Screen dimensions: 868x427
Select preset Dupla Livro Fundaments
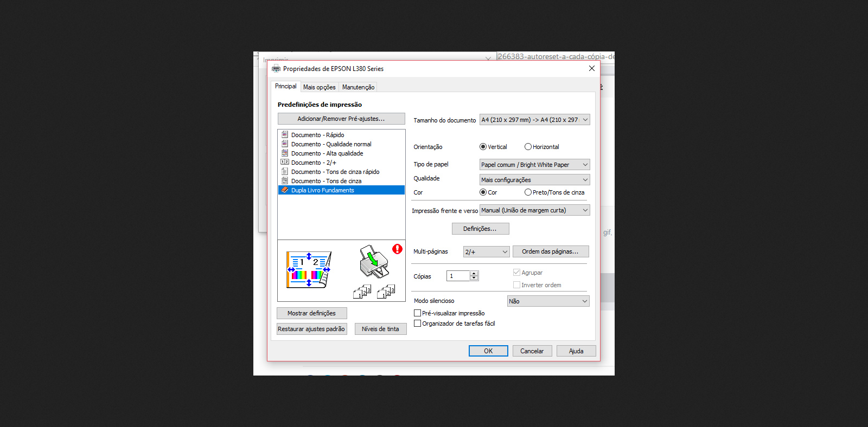point(341,190)
